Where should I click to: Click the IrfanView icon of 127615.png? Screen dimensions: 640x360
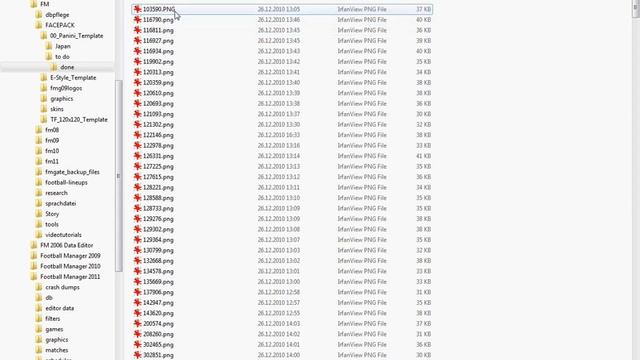click(x=138, y=177)
